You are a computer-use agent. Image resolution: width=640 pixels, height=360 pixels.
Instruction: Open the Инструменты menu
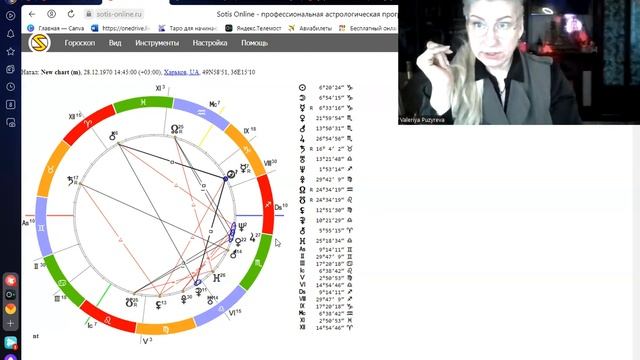click(x=157, y=43)
